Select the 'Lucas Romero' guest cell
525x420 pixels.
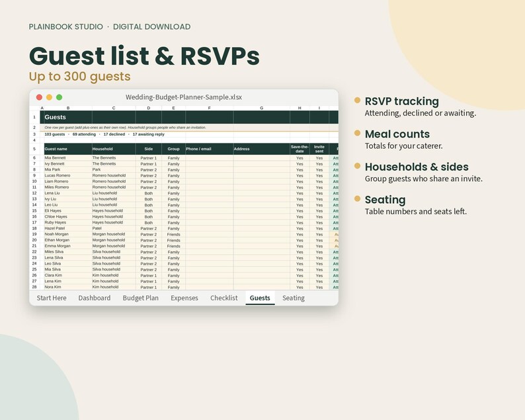tap(68, 175)
